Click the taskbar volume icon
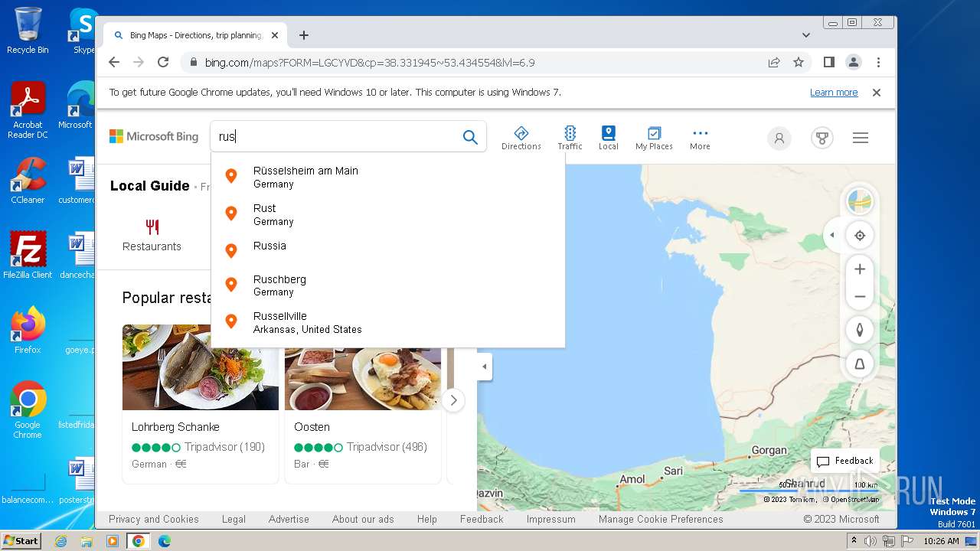980x551 pixels. pyautogui.click(x=871, y=541)
